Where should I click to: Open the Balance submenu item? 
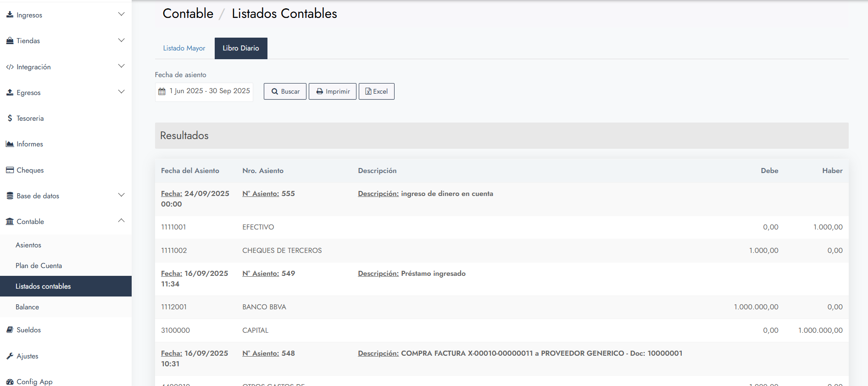[27, 307]
